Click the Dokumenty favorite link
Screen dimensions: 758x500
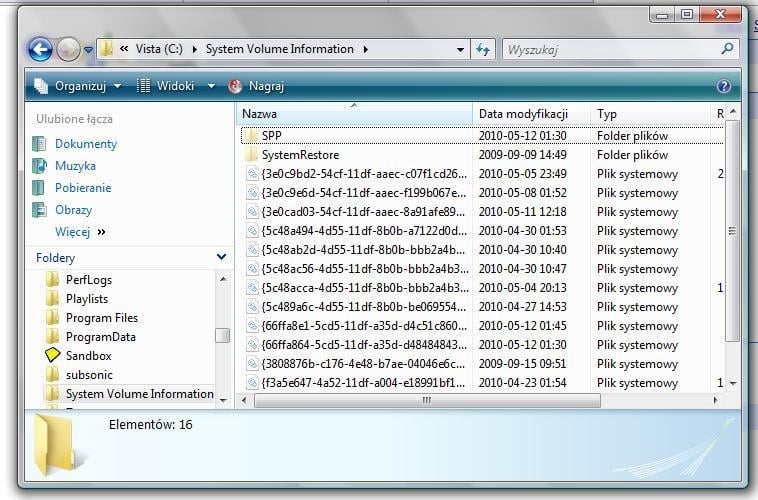point(85,144)
